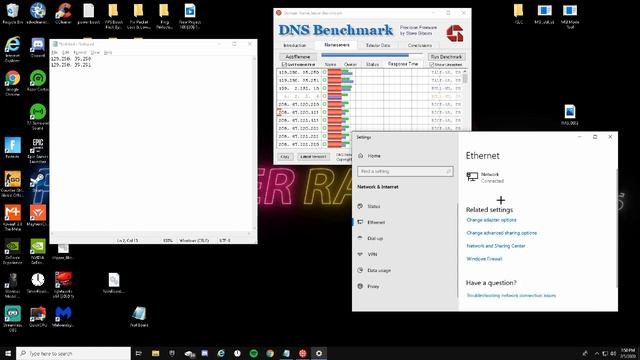Click the Windows (CRLF) status bar entry

tap(194, 240)
